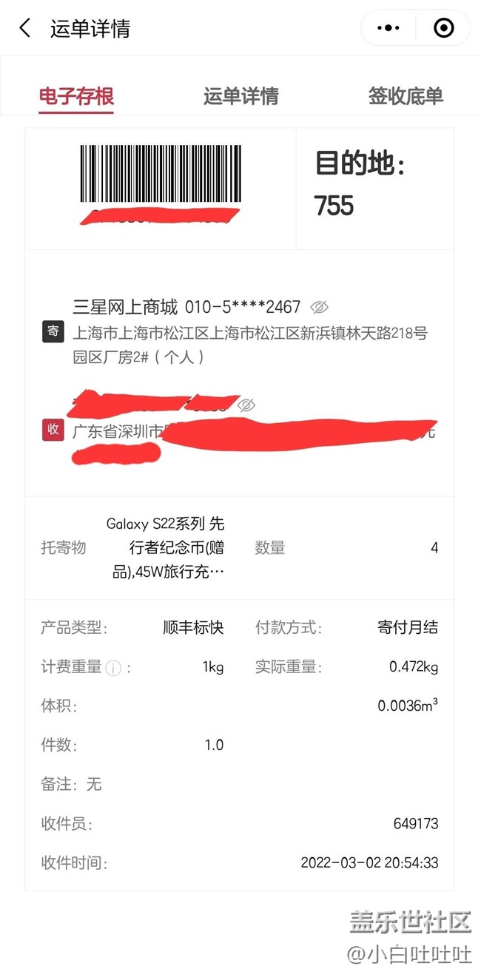Tap the 顺丰标快 product type value

coord(193,628)
